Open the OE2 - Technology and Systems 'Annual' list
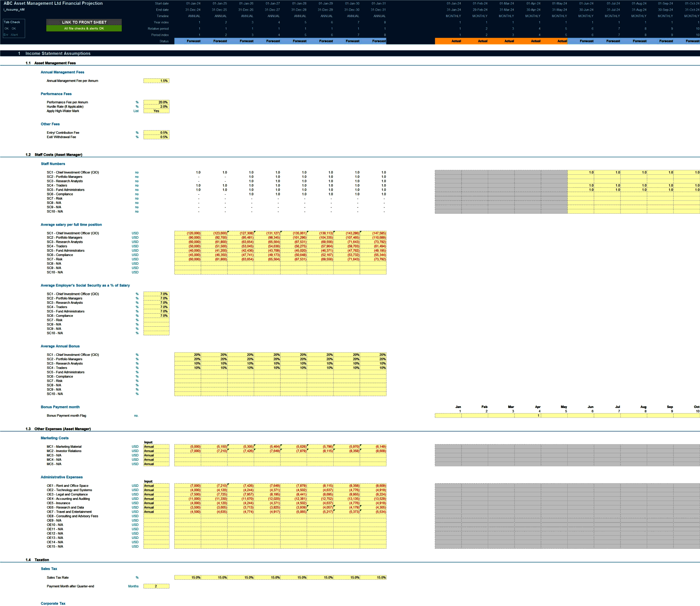The image size is (700, 606). [x=156, y=490]
